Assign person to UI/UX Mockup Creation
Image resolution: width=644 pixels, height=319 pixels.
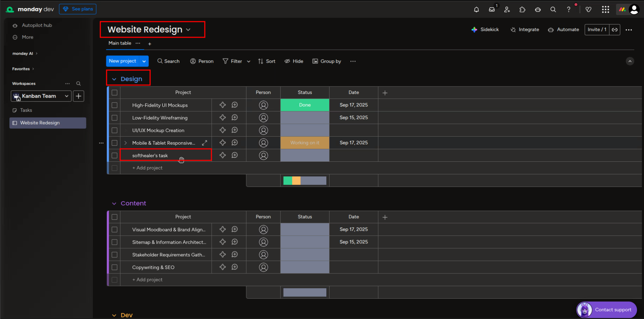click(264, 130)
